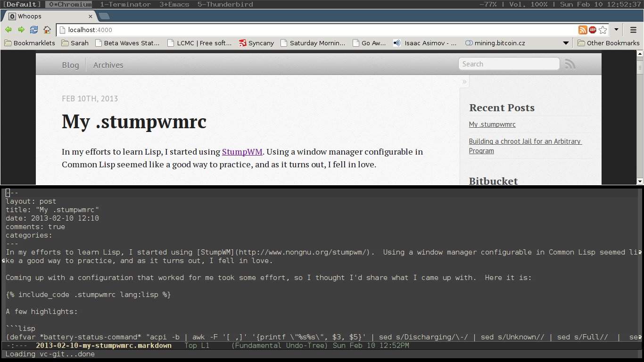Click the blog RSS subscribe icon
Screen dimensions: 644x362
click(x=570, y=64)
